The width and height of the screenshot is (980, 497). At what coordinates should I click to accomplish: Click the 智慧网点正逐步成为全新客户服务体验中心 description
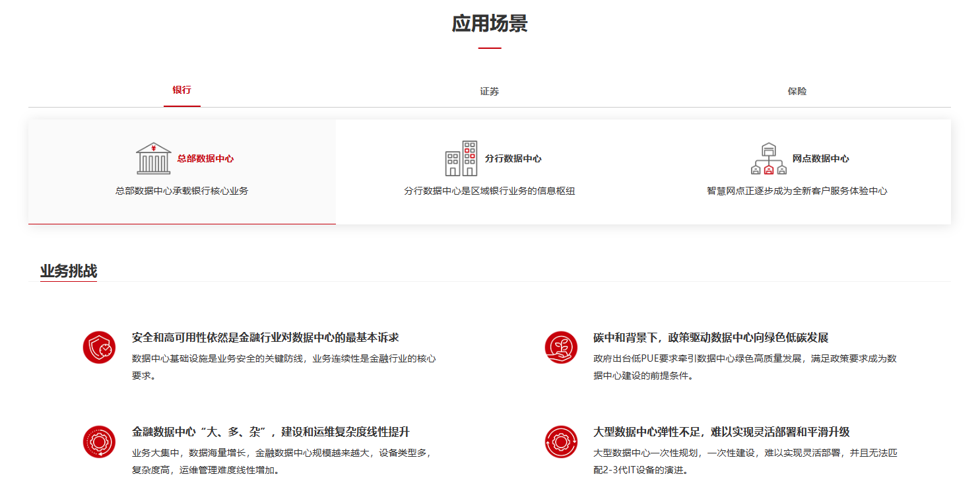coord(797,191)
